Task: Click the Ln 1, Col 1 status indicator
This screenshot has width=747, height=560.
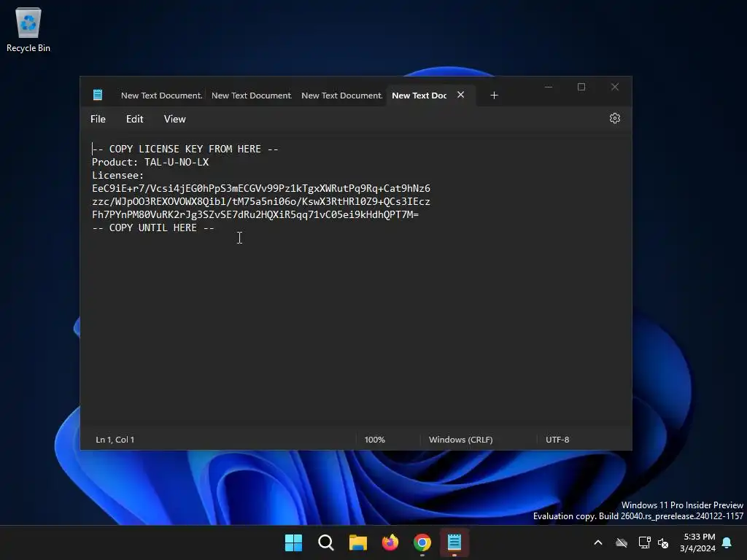Action: [115, 440]
